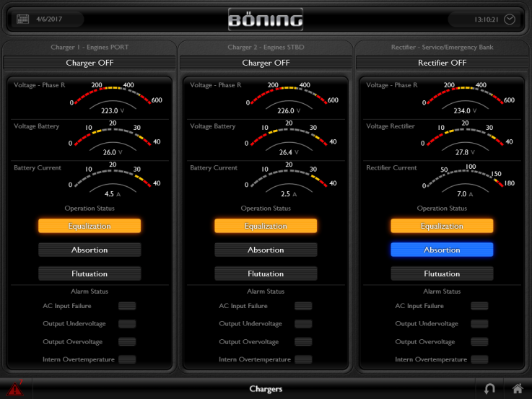Click the 27.8 V rectifier reading

(465, 152)
